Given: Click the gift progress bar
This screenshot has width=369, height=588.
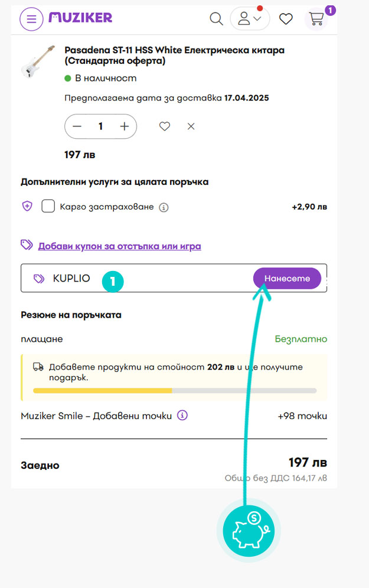Looking at the screenshot, I should 175,391.
